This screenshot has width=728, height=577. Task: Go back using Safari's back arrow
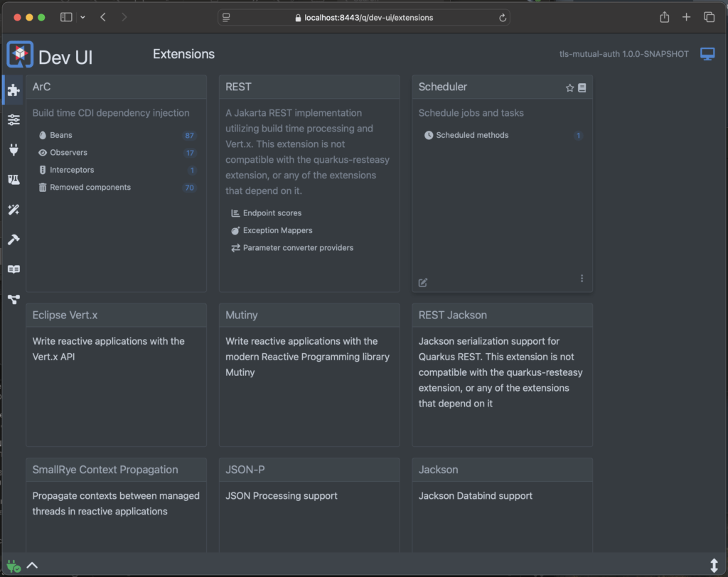tap(103, 17)
